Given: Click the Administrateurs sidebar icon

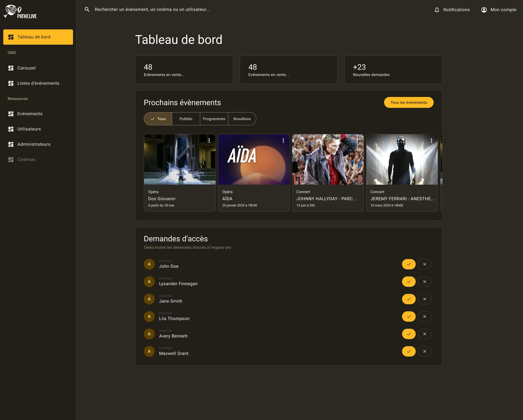Looking at the screenshot, I should [x=11, y=144].
